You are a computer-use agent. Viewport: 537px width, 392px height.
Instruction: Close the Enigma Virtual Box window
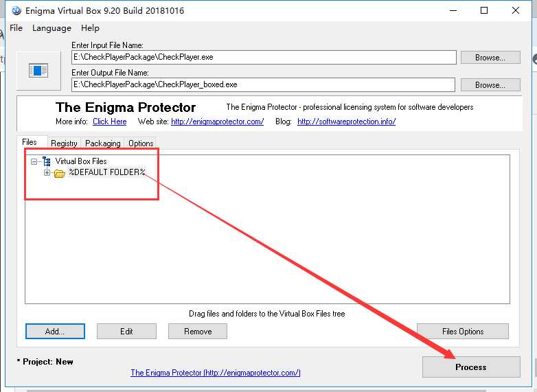pos(516,10)
